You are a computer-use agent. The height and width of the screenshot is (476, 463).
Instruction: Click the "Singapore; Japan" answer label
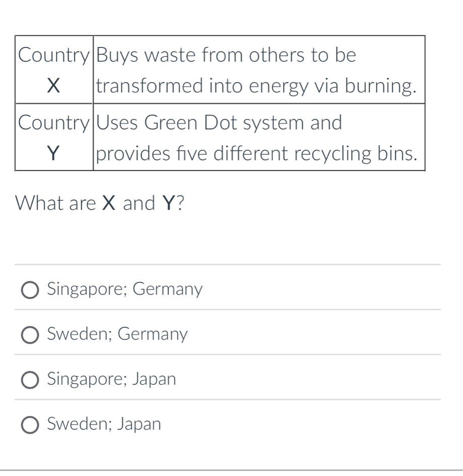click(111, 379)
